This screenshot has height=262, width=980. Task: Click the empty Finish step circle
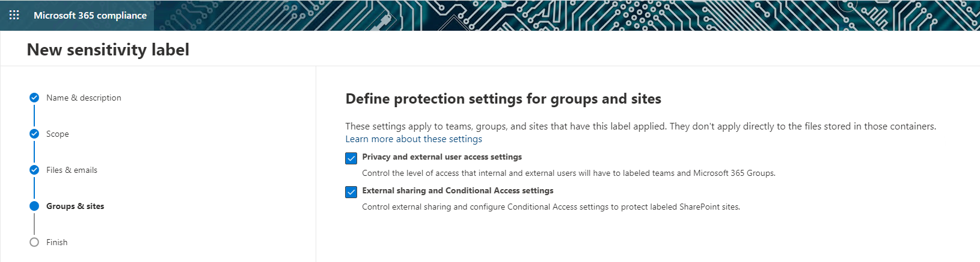[x=34, y=242]
